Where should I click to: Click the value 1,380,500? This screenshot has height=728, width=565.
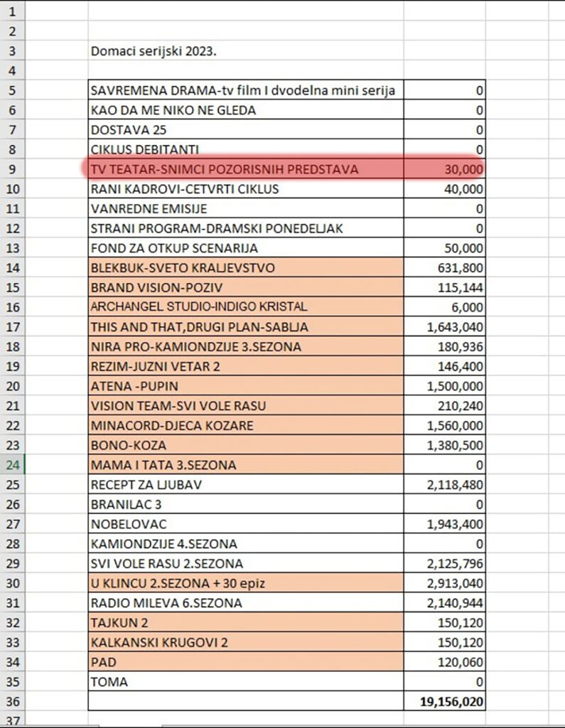[x=455, y=446]
